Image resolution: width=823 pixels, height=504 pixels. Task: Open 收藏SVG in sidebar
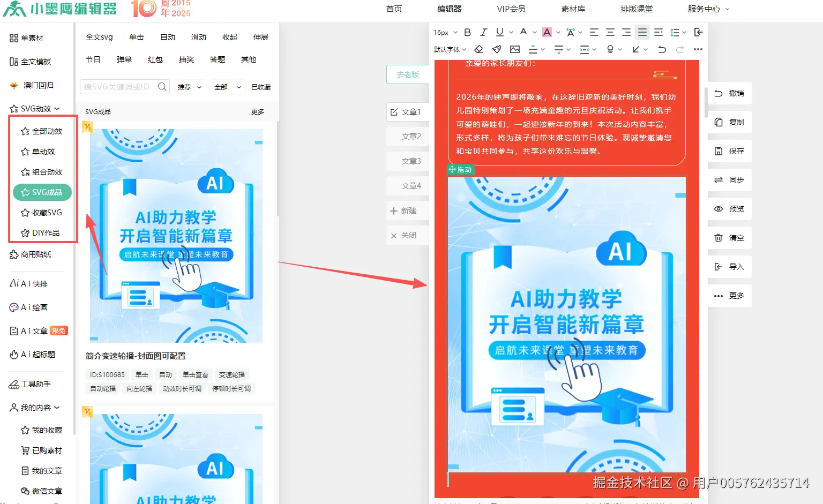42,213
